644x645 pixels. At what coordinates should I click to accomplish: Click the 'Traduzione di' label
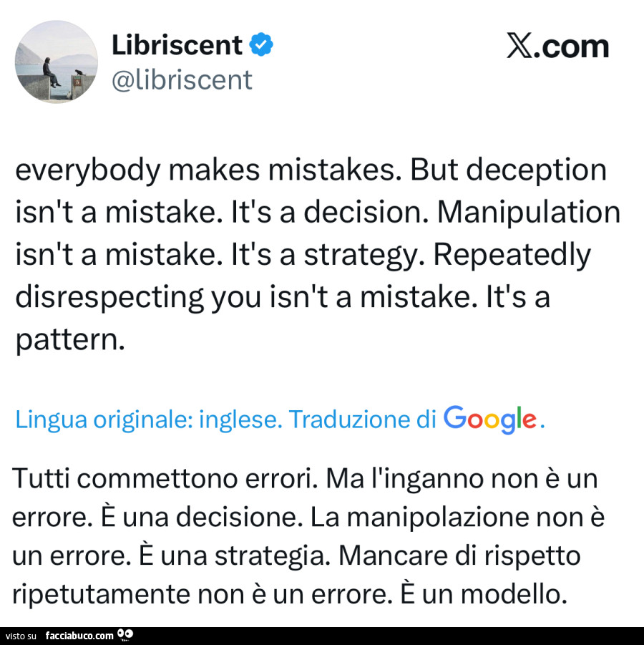pos(362,420)
